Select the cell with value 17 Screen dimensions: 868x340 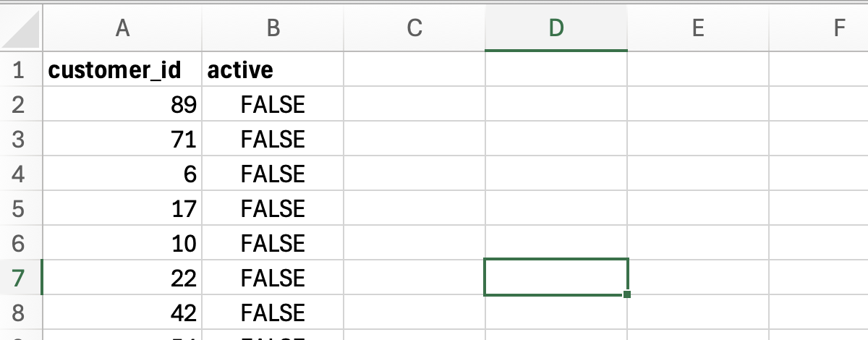click(122, 209)
